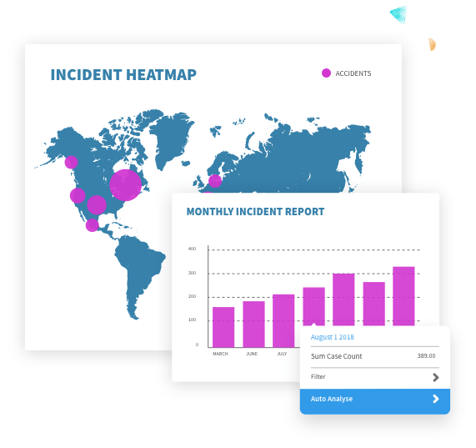
Task: Click the accident bubble in southern United States
Action: [97, 205]
